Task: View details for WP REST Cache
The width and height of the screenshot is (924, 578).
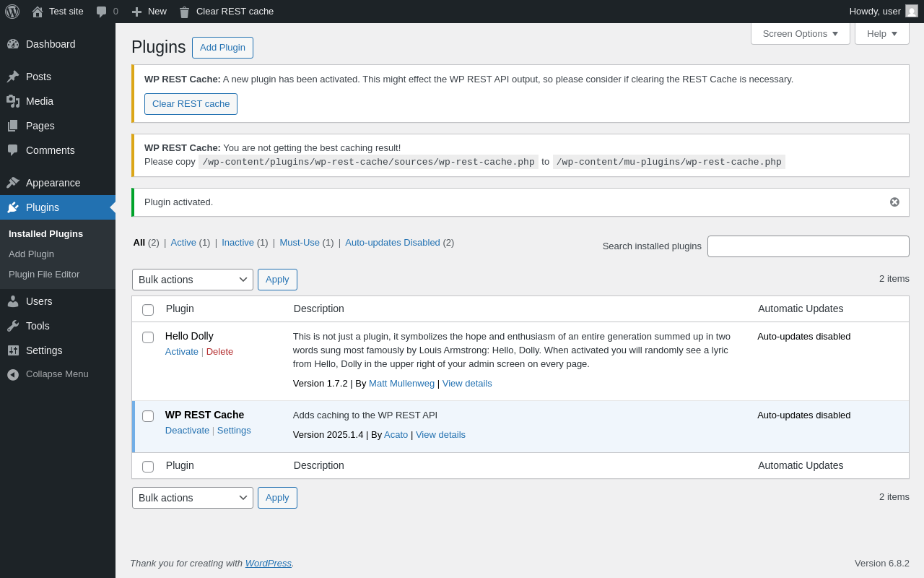Action: point(440,435)
